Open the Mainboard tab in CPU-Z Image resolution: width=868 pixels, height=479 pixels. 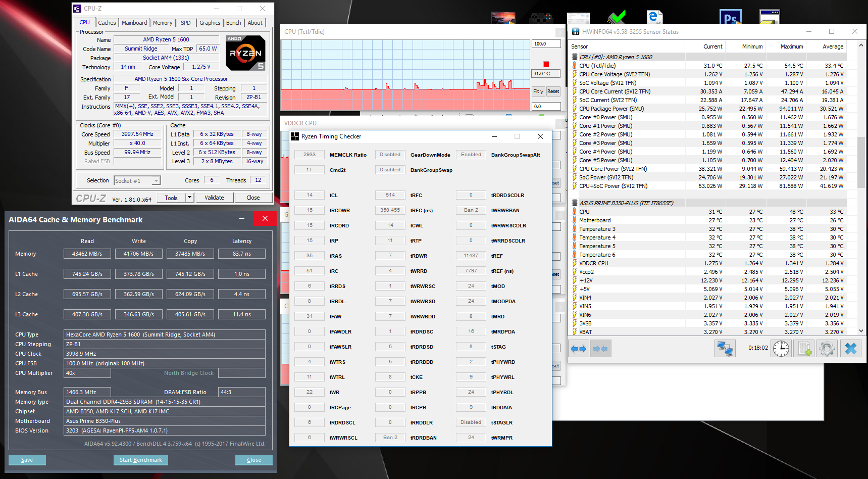tap(134, 23)
